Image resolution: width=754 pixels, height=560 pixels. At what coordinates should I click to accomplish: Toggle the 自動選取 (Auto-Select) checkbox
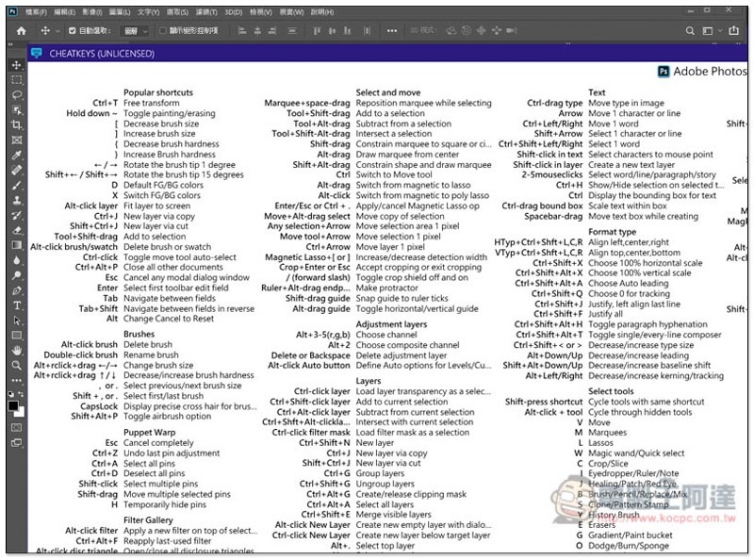pyautogui.click(x=72, y=31)
